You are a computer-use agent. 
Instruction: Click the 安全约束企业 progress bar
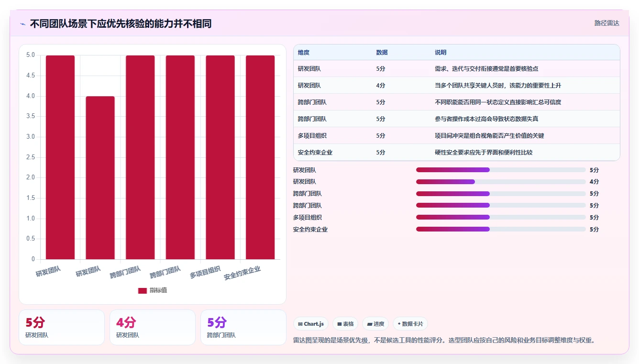point(501,229)
